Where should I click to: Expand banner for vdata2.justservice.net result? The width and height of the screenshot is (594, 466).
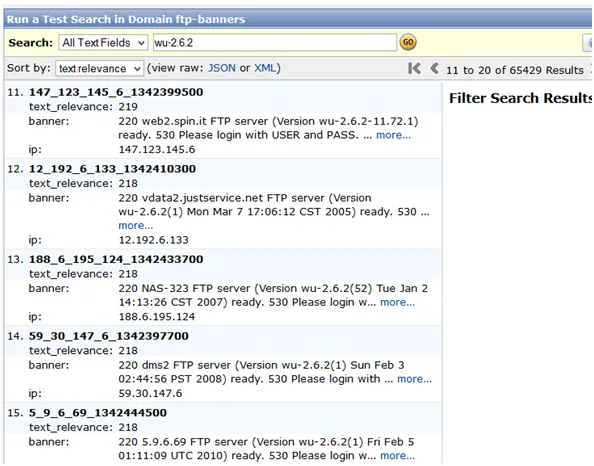(x=136, y=226)
